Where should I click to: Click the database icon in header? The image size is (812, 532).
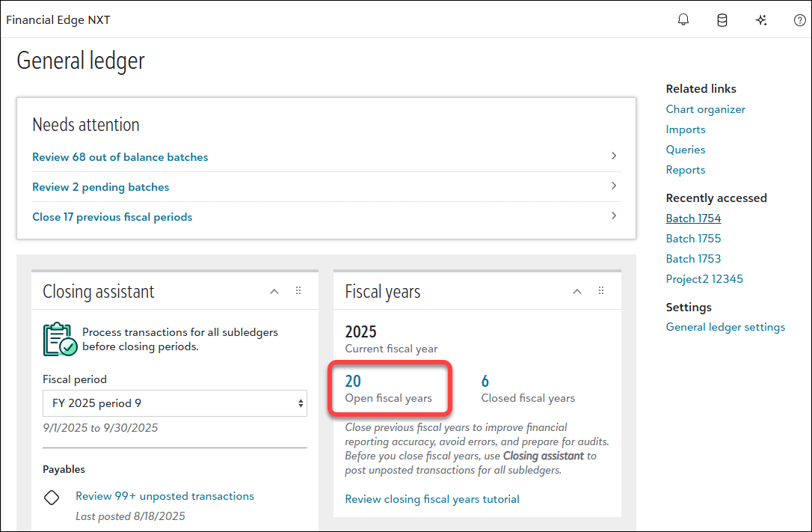tap(722, 20)
